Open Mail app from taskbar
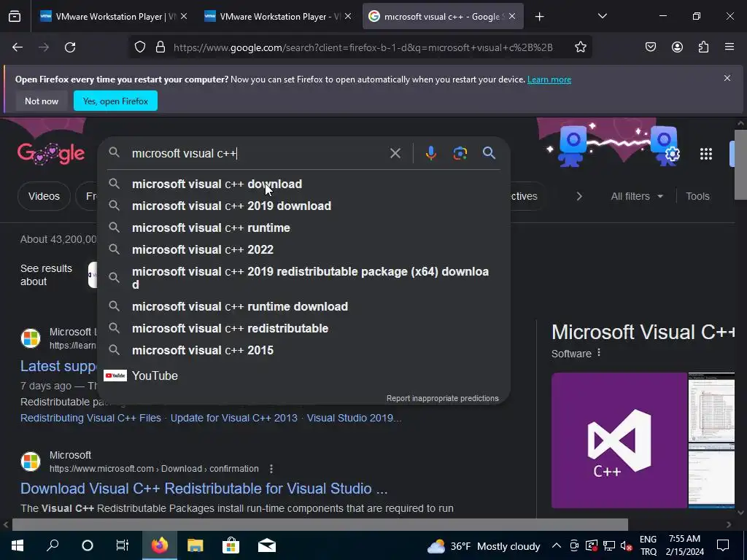This screenshot has height=560, width=747. (x=267, y=545)
